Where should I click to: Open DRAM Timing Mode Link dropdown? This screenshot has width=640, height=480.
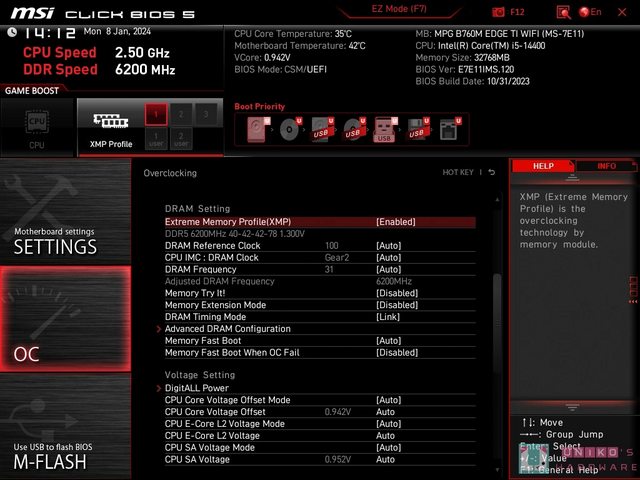click(x=388, y=317)
